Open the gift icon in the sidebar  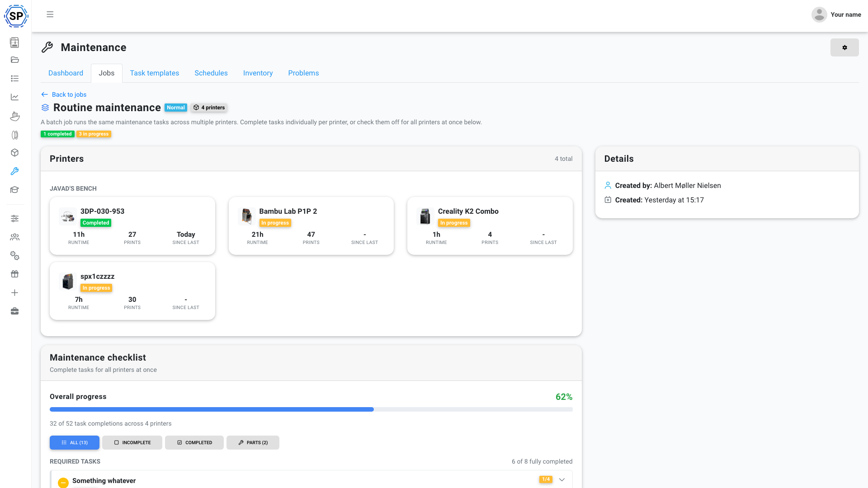[14, 274]
